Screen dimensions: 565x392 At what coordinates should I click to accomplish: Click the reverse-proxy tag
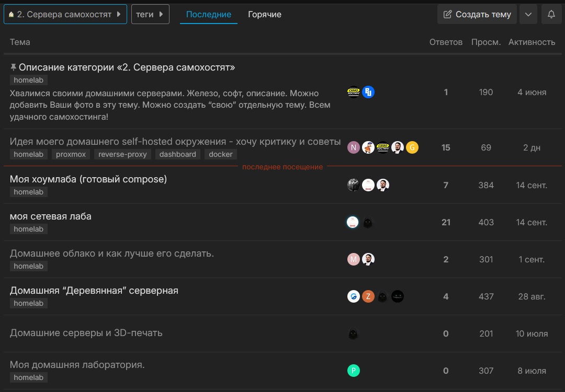[122, 154]
